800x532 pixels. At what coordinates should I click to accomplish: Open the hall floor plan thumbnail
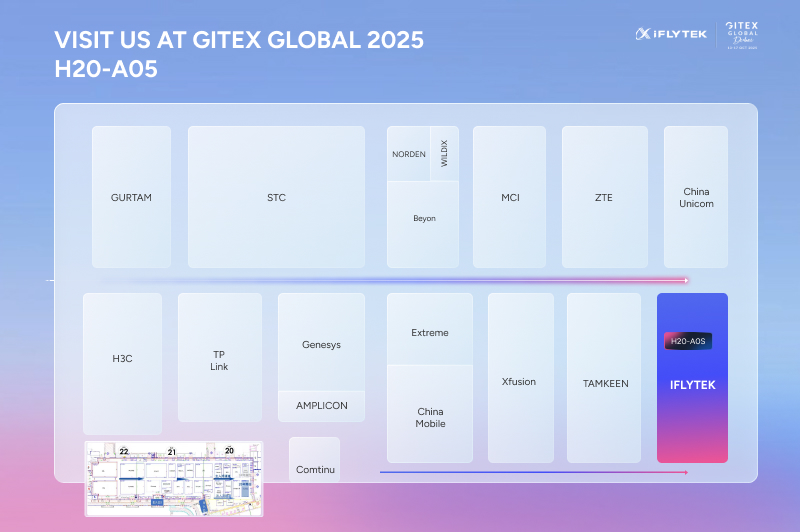173,479
